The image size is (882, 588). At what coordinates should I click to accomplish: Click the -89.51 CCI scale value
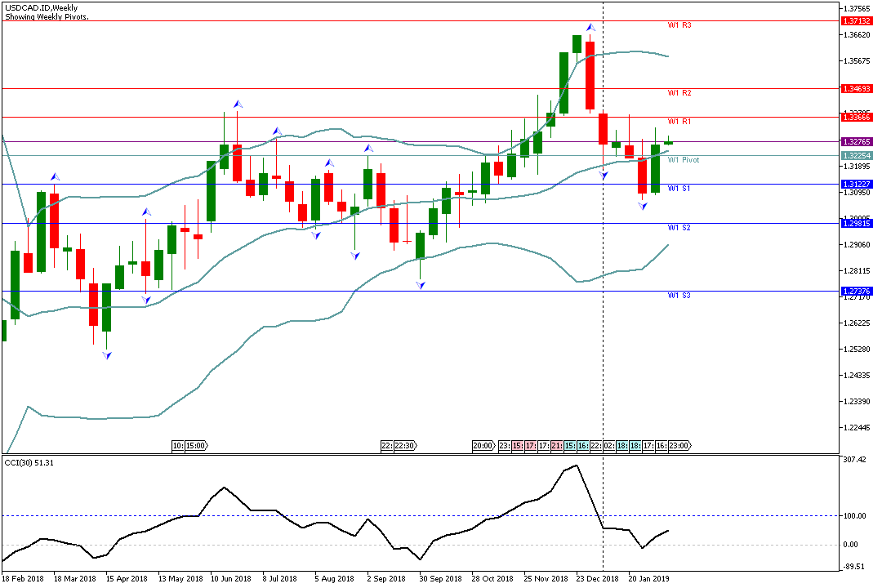pos(854,567)
